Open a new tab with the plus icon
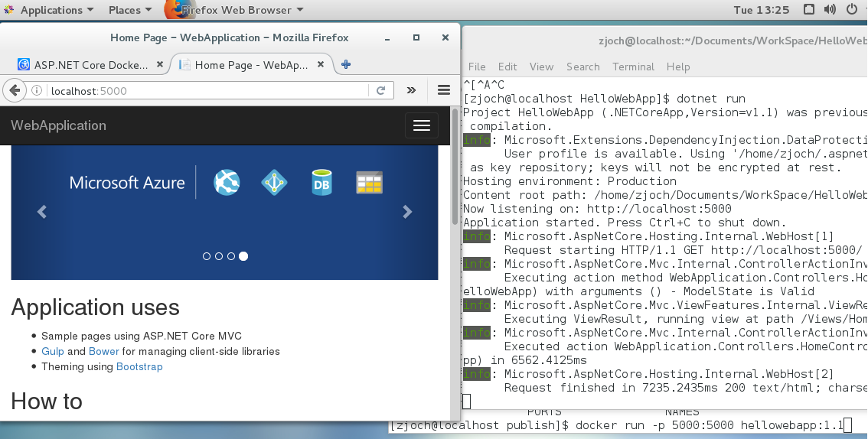 [346, 65]
